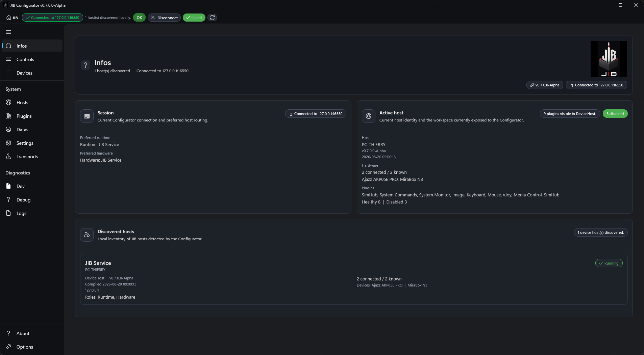Go to Plugins section

(32, 116)
